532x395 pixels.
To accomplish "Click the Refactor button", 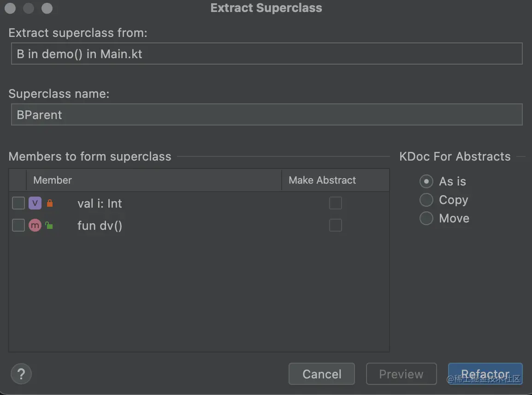I will point(485,374).
